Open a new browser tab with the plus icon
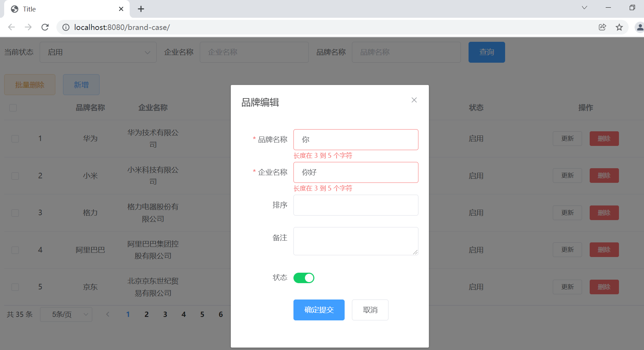This screenshot has width=644, height=350. click(x=141, y=9)
